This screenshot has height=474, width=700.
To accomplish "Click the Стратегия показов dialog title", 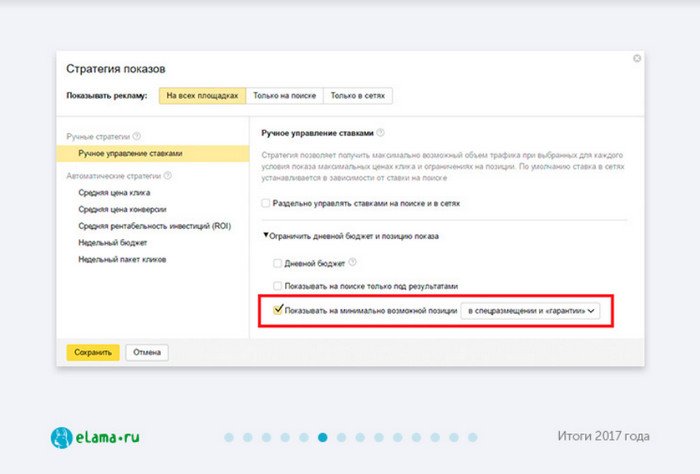I will click(x=116, y=69).
